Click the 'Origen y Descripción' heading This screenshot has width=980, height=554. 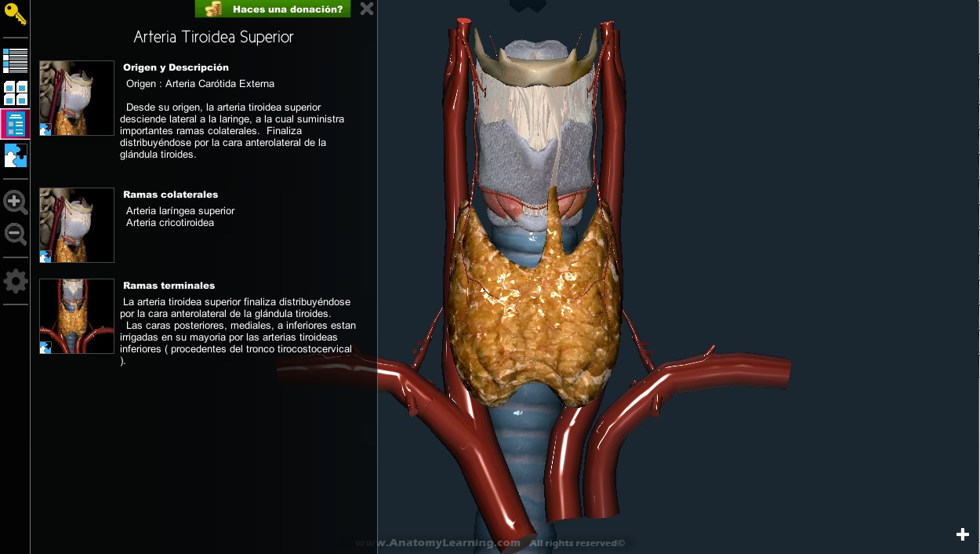(x=176, y=67)
